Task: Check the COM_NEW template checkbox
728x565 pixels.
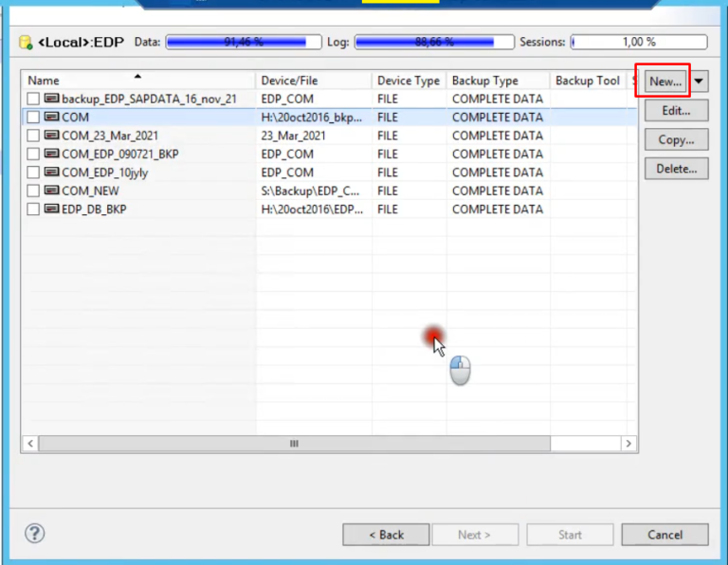Action: tap(33, 191)
